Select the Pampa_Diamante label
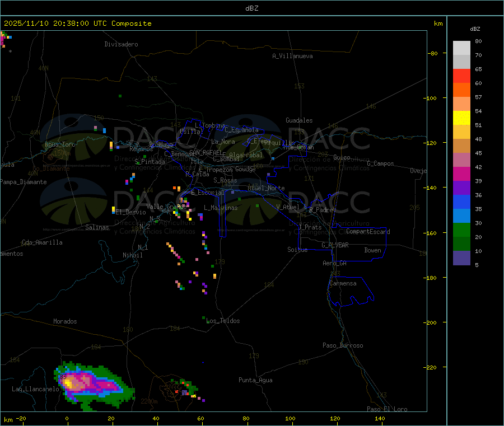Viewport: 504px width, 426px height. click(x=24, y=182)
